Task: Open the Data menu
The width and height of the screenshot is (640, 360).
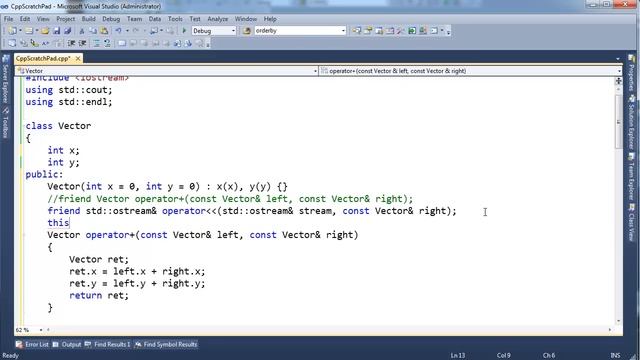Action: (x=155, y=19)
